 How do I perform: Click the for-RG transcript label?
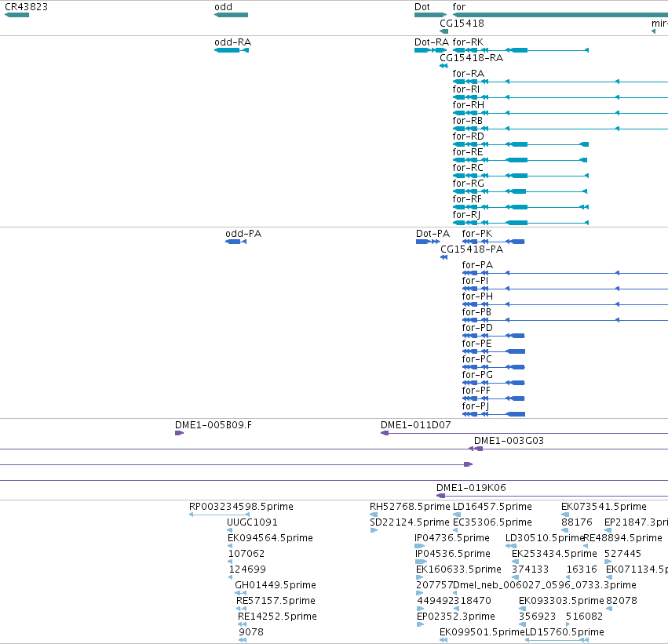pos(468,184)
